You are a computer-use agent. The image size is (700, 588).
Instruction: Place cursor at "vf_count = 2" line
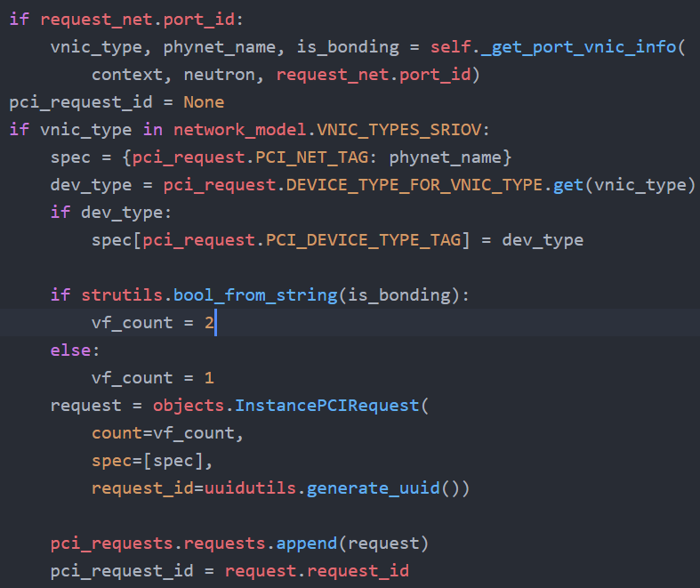pyautogui.click(x=153, y=323)
